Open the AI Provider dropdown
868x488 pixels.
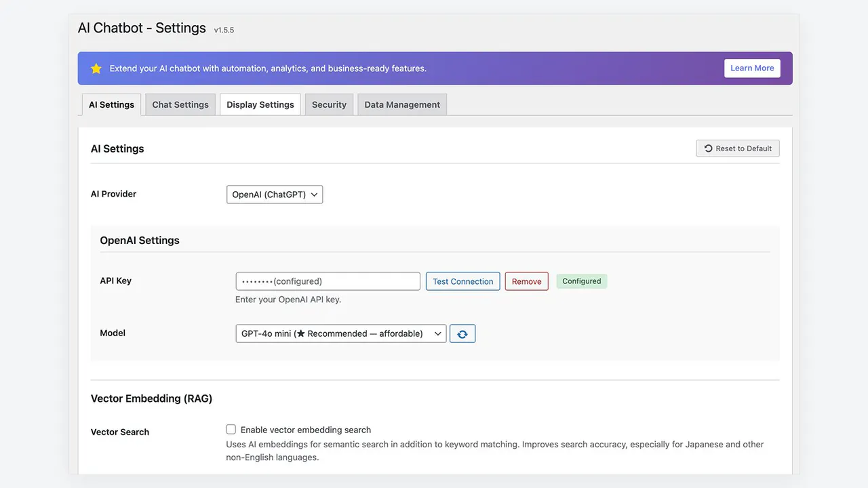pyautogui.click(x=275, y=195)
